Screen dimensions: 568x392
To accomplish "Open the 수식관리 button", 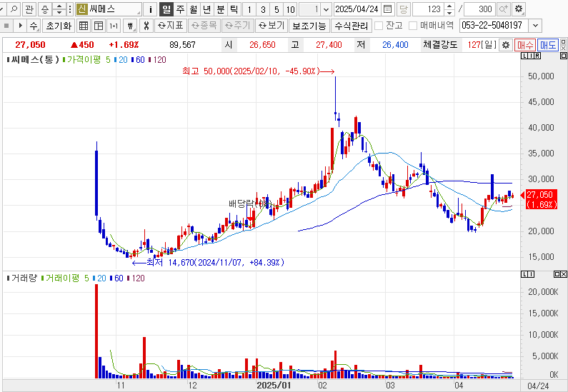I will tap(351, 26).
